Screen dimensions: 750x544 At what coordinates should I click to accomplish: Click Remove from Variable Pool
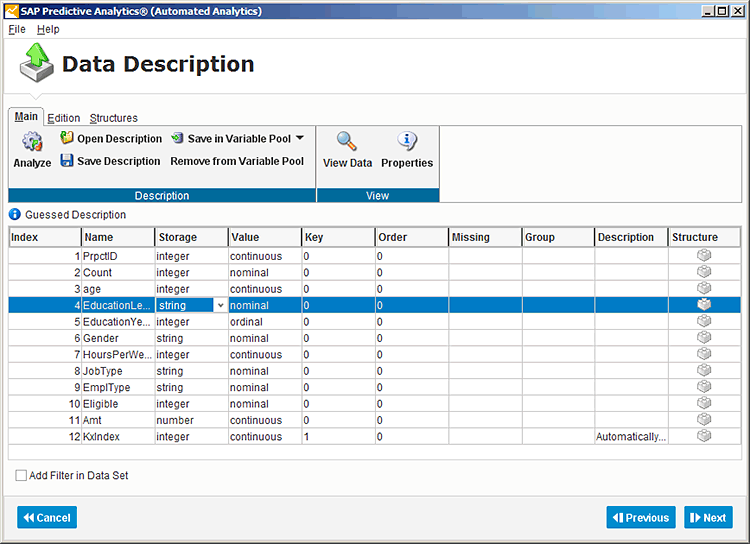pyautogui.click(x=237, y=161)
